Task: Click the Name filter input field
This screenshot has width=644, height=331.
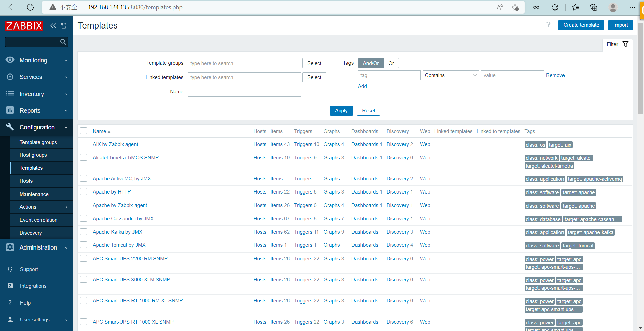Action: click(x=244, y=92)
